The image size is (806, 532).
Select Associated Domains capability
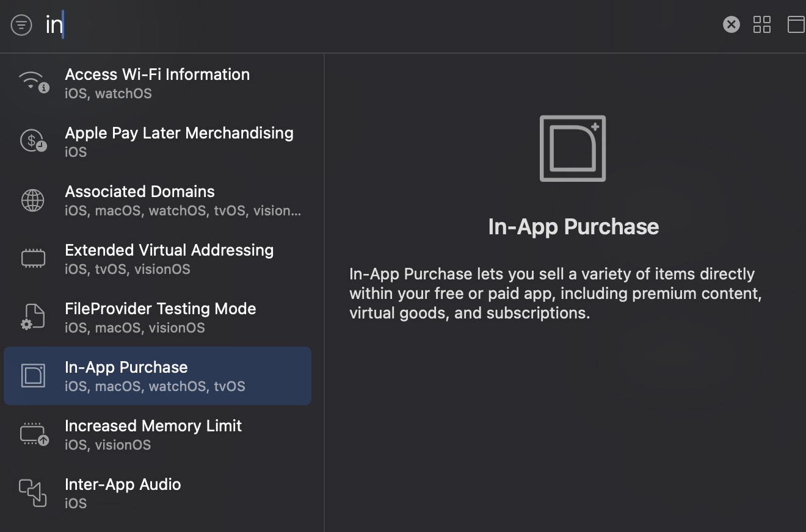tap(158, 200)
